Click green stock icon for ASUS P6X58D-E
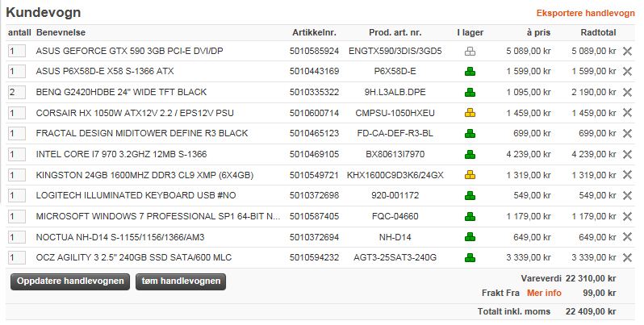The image size is (644, 325). [x=470, y=72]
